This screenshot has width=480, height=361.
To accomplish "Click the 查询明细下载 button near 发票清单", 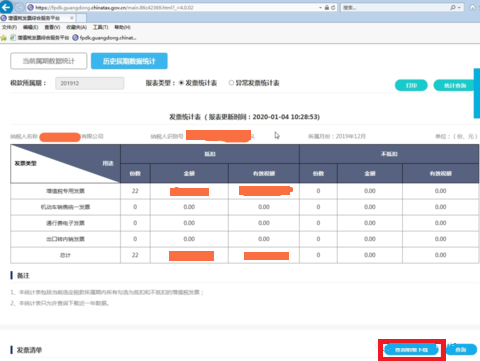I will [411, 350].
